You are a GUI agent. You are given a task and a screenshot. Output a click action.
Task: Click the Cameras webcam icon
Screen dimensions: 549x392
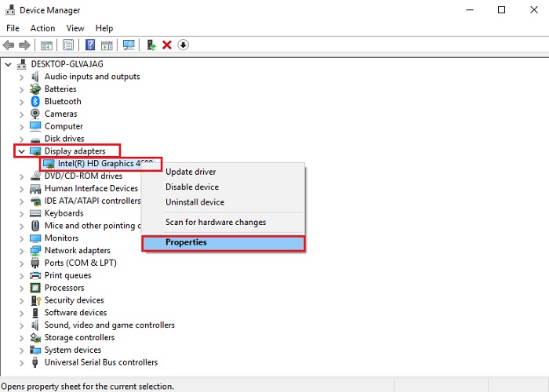[35, 114]
